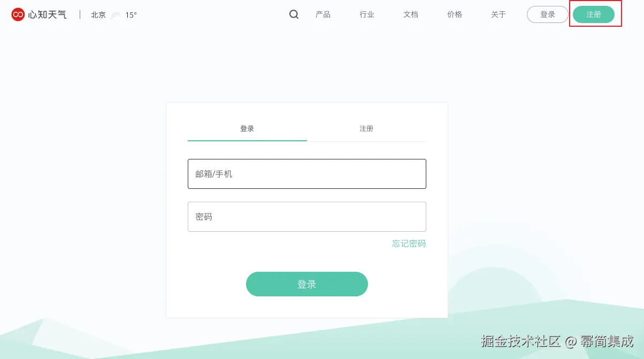
Task: Go to the 文档 menu item
Action: [411, 14]
